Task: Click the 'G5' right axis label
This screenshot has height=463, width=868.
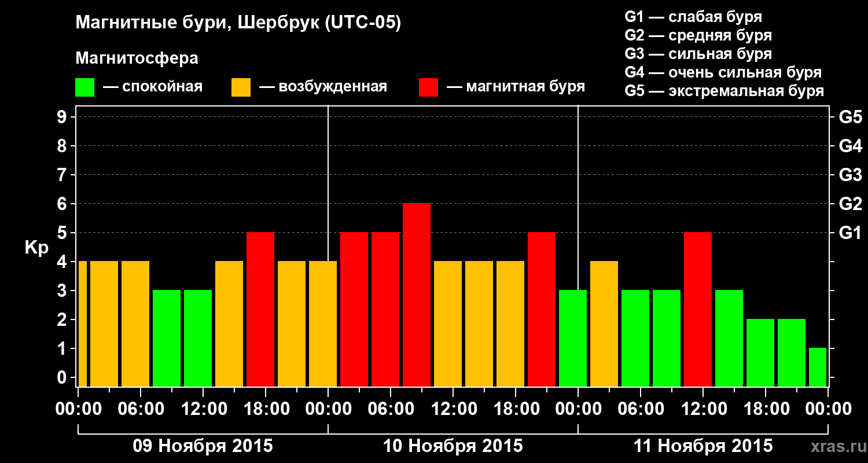Action: [850, 117]
